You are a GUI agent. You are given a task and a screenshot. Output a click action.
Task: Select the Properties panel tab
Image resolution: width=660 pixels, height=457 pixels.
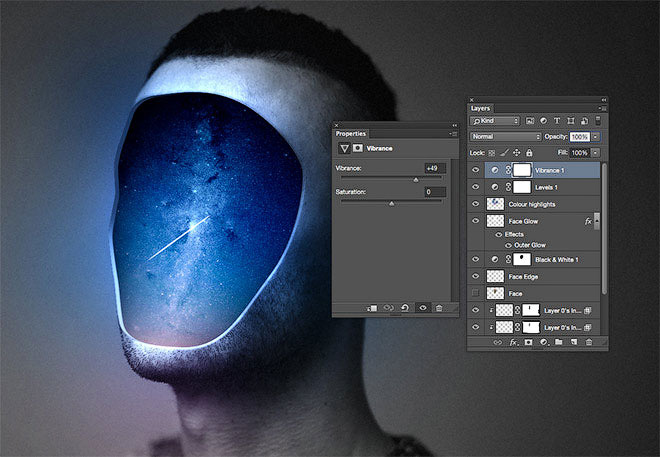(x=351, y=133)
